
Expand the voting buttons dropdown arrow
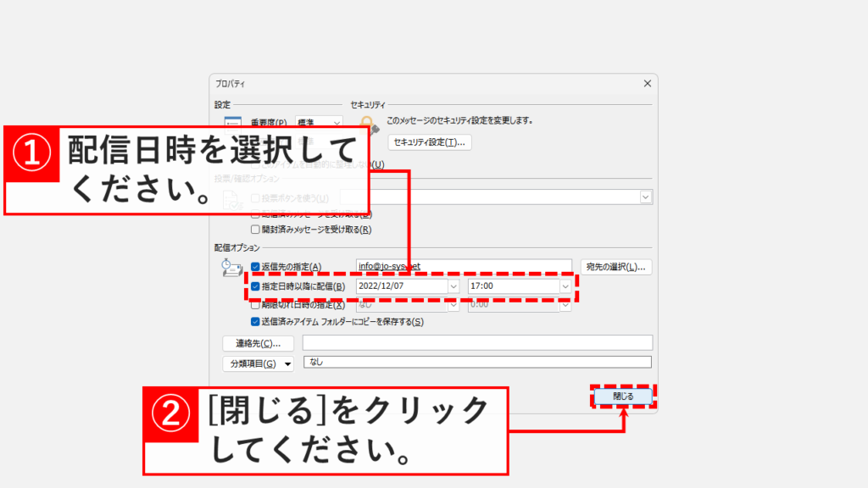click(646, 197)
